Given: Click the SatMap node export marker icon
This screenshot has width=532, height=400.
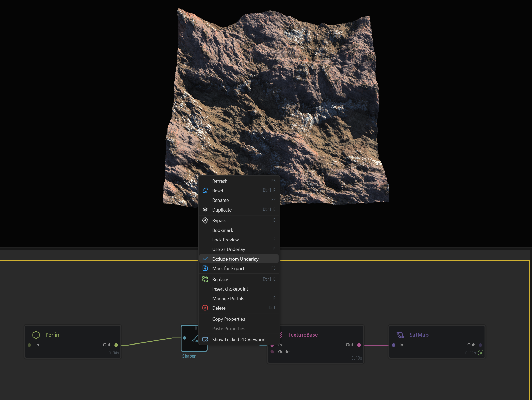Looking at the screenshot, I should point(481,353).
